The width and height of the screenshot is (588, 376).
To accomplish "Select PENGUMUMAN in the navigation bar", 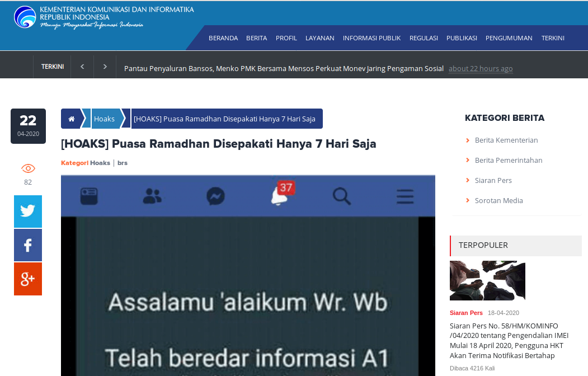I will click(509, 38).
